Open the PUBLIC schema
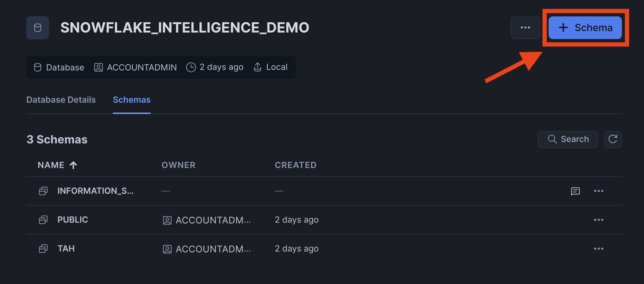Viewport: 644px width, 284px height. coord(73,220)
